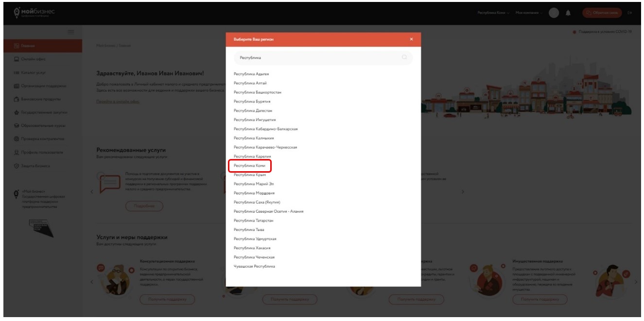Screen dimensions: 644x321
Task: Choose 'Республика Карелия' region
Action: 252,157
